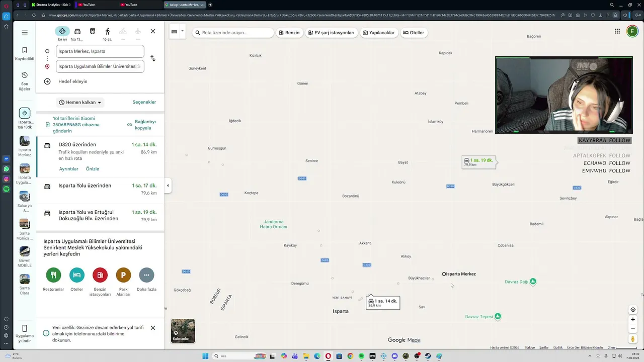The image size is (644, 362).
Task: Select the '1 sa. 19 dk.' route label on map
Action: [x=478, y=162]
